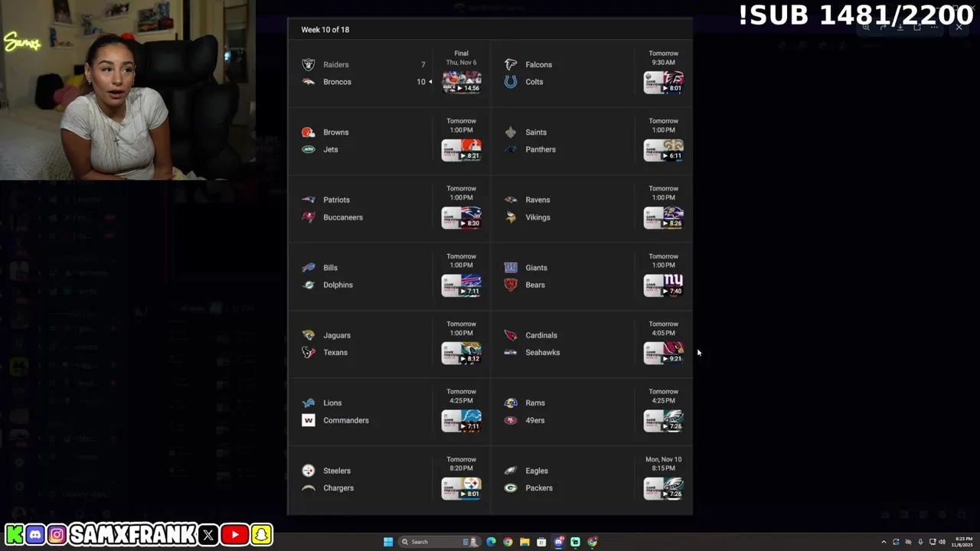The image size is (980, 551).
Task: Click the Buccaneers flag logo
Action: click(x=309, y=217)
